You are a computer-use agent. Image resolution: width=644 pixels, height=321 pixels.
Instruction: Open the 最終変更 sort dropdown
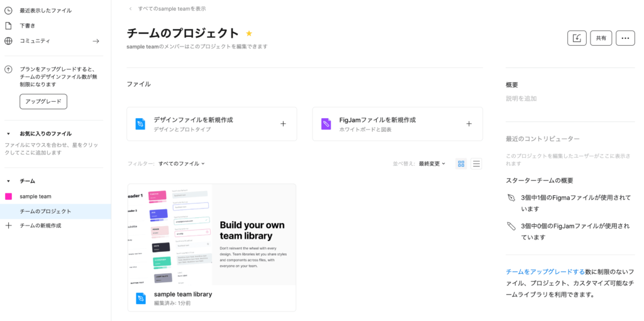pyautogui.click(x=432, y=164)
